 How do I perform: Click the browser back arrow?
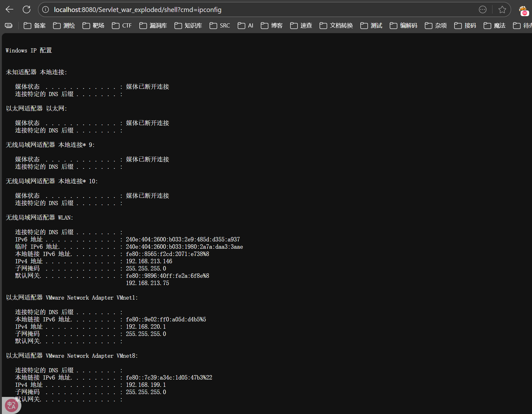coord(9,9)
